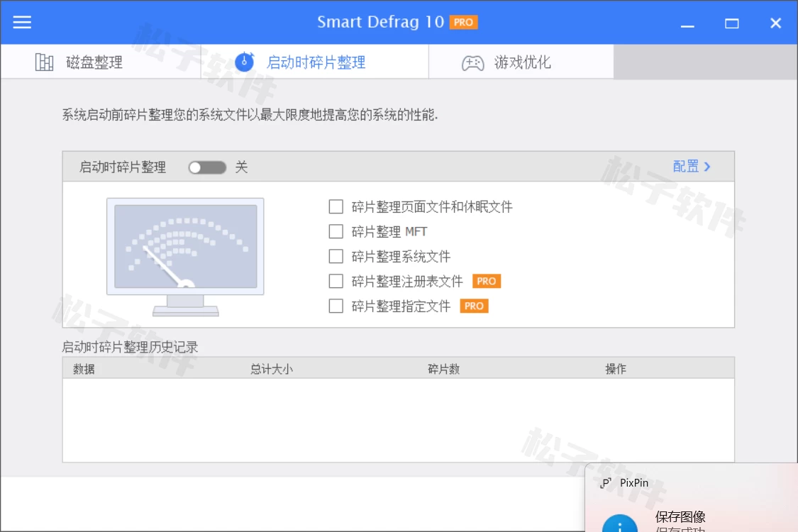The width and height of the screenshot is (798, 532).
Task: Click the 操作 column header
Action: [615, 369]
